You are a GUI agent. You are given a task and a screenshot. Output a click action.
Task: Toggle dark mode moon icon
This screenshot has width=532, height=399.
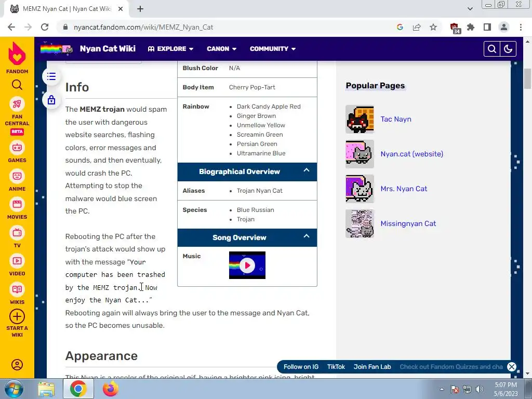[x=508, y=49]
